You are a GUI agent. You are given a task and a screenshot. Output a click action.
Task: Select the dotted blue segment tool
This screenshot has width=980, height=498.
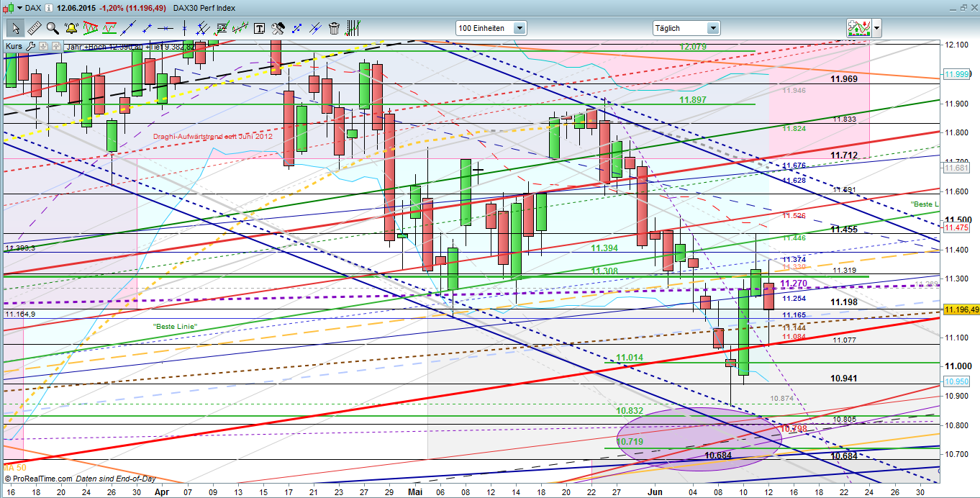tap(296, 28)
